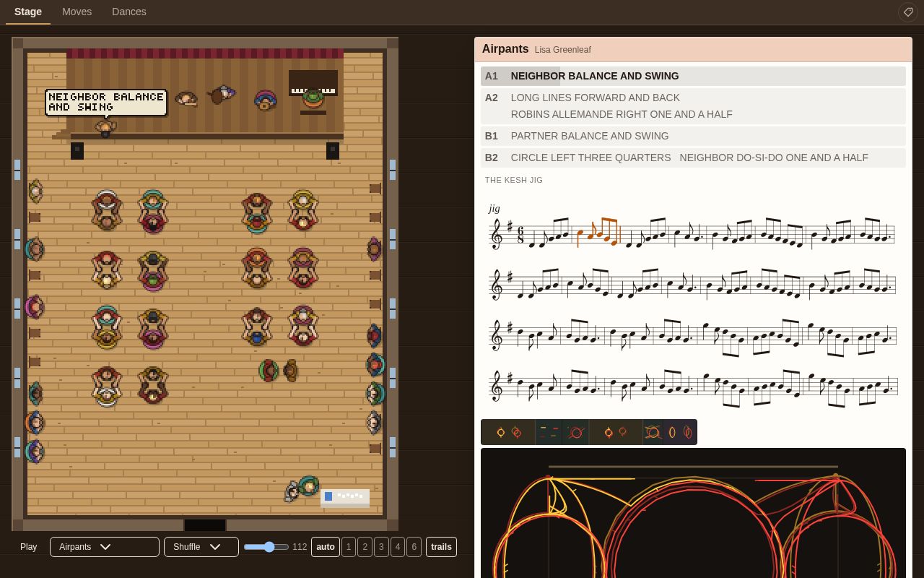Click the right stage speaker
924x578 pixels.
(x=333, y=150)
